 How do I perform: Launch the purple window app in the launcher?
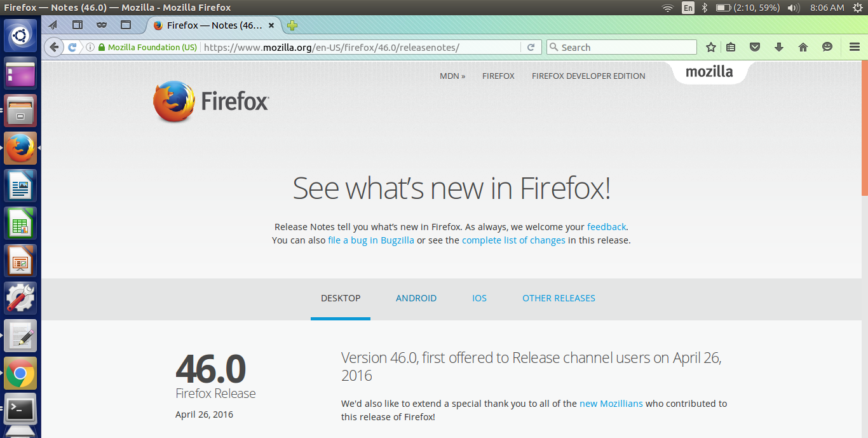tap(20, 73)
